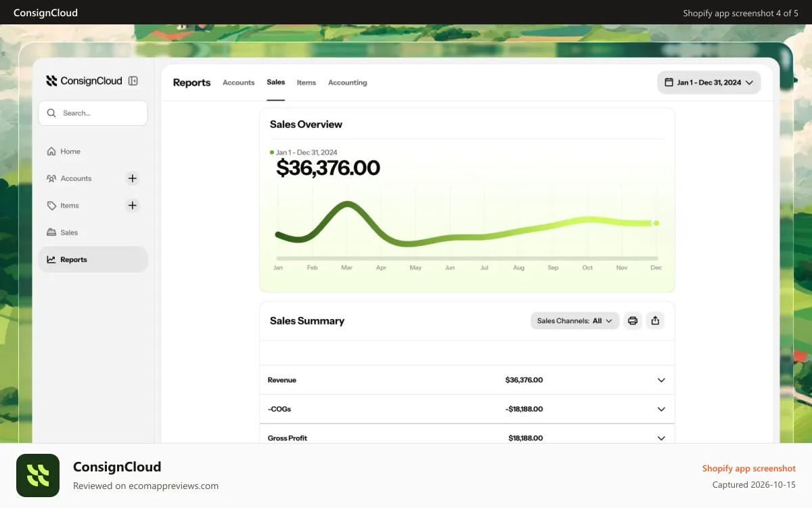This screenshot has width=812, height=508.
Task: Print the Sales Summary report
Action: [633, 321]
